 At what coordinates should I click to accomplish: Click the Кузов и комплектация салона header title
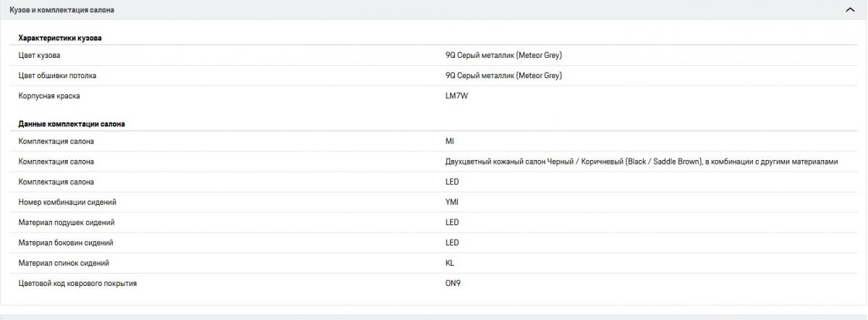click(61, 10)
